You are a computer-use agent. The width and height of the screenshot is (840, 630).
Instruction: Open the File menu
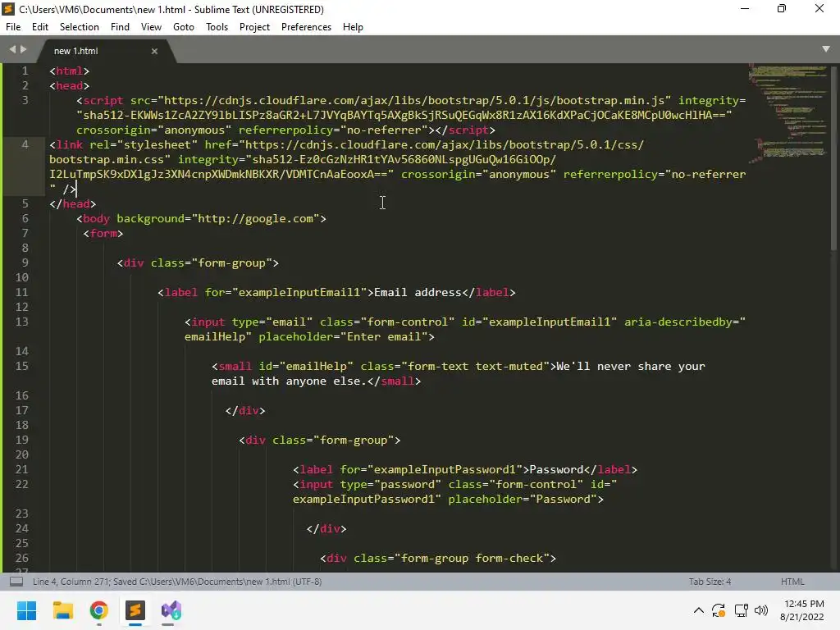click(x=13, y=27)
